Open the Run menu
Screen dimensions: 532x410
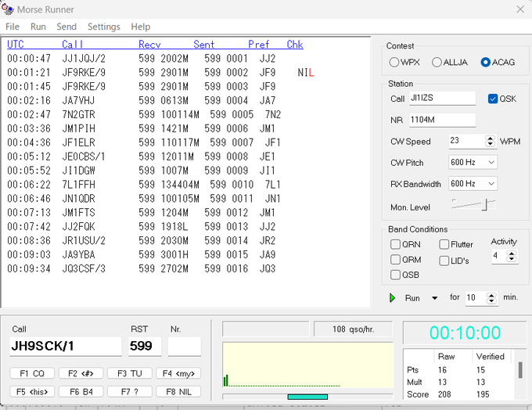(38, 27)
